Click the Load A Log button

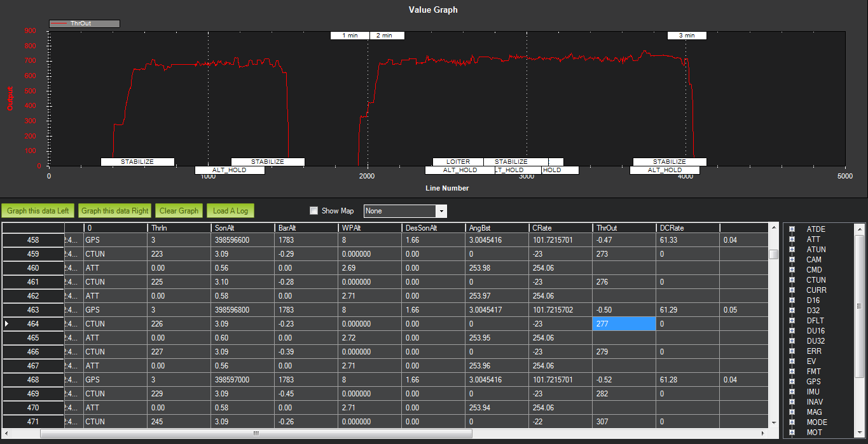tap(230, 211)
